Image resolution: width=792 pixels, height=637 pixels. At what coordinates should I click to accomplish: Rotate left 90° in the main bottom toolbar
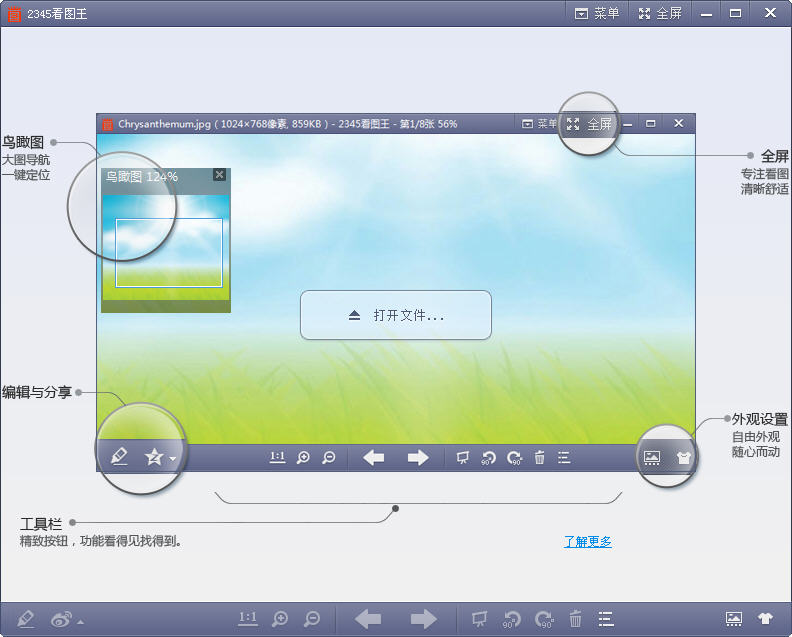511,619
